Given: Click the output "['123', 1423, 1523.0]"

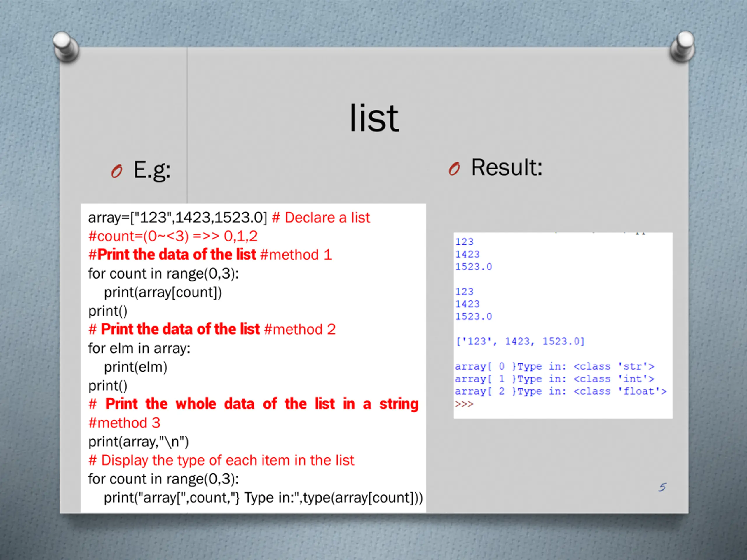Looking at the screenshot, I should (x=520, y=342).
